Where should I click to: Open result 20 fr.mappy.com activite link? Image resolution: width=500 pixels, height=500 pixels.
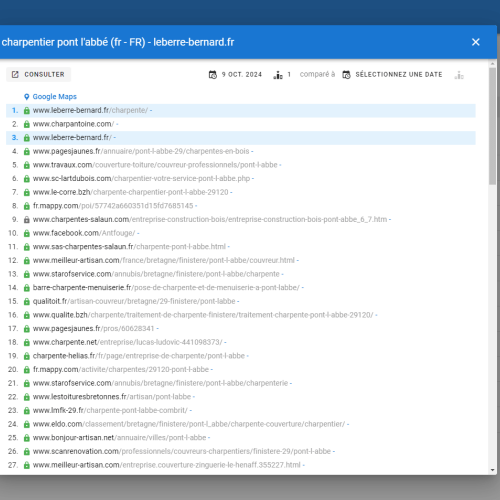(121, 370)
